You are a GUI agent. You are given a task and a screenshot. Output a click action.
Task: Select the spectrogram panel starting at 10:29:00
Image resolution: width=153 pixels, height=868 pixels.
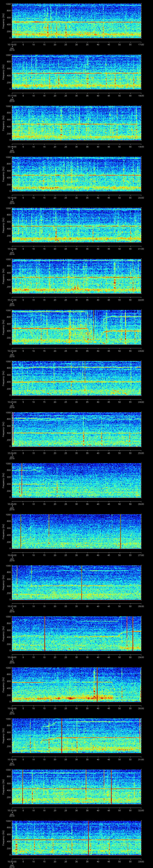click(x=77, y=685)
